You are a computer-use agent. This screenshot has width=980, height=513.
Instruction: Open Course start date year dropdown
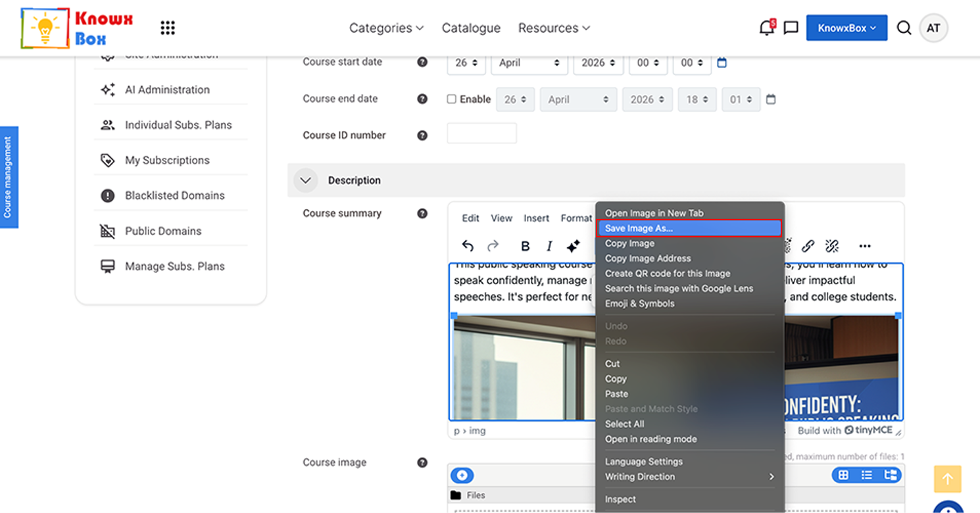pyautogui.click(x=598, y=62)
